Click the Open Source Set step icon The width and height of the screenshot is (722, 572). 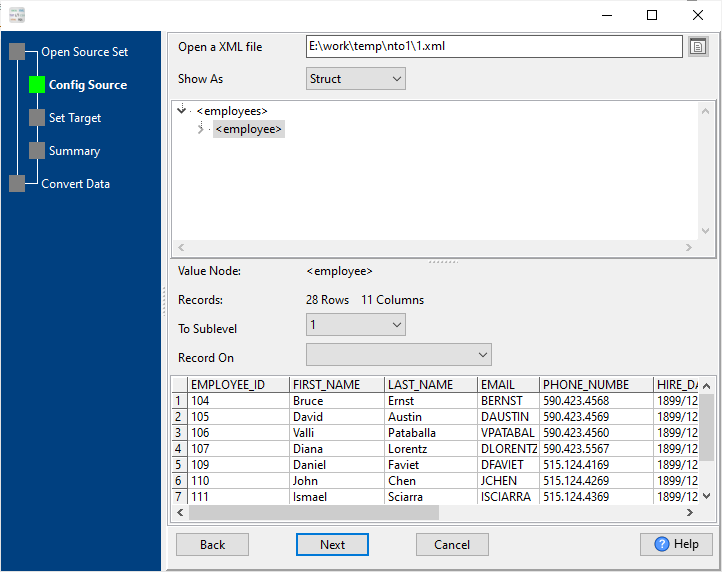(x=17, y=52)
